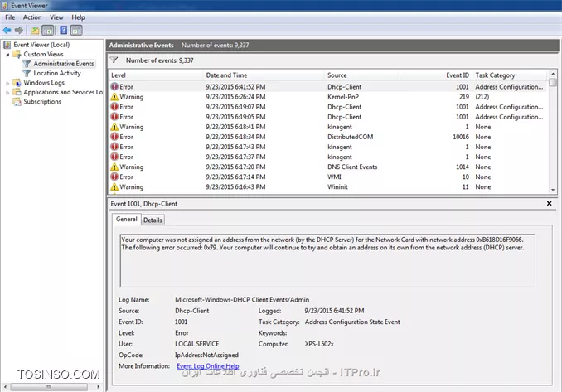The image size is (562, 392).
Task: Click the DHCP error description text box
Action: [x=327, y=260]
